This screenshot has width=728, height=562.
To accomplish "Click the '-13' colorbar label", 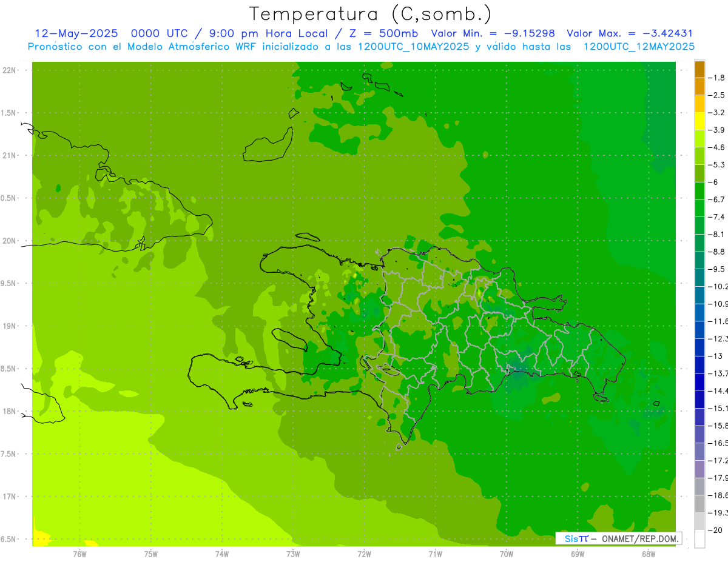I will [716, 356].
